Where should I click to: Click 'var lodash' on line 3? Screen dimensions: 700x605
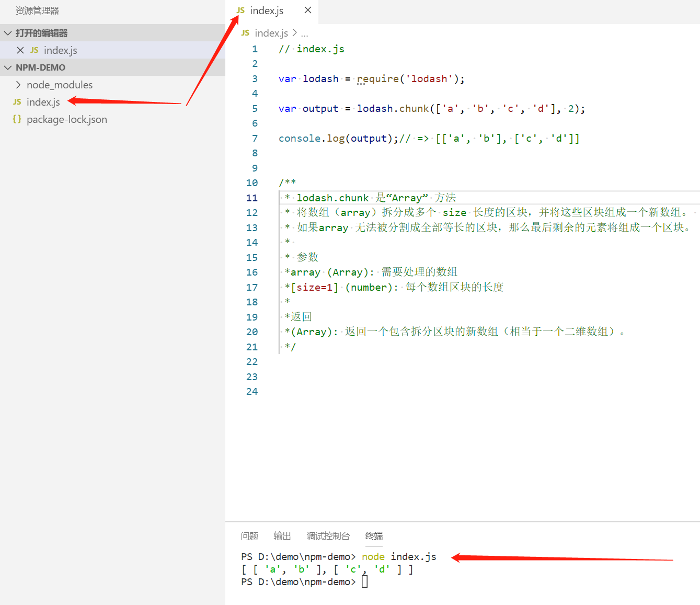[x=308, y=79]
